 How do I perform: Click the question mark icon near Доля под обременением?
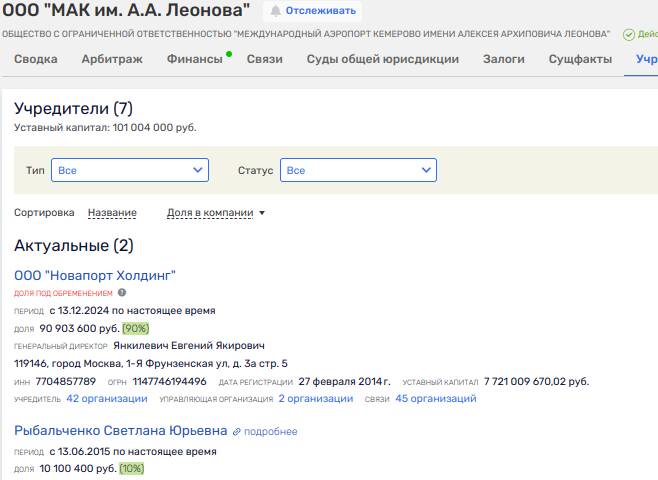coord(122,293)
